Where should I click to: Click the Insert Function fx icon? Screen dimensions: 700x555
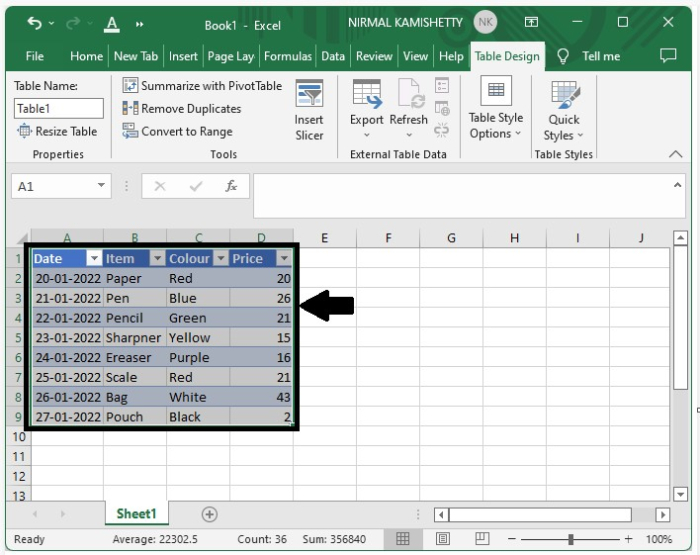tap(231, 186)
